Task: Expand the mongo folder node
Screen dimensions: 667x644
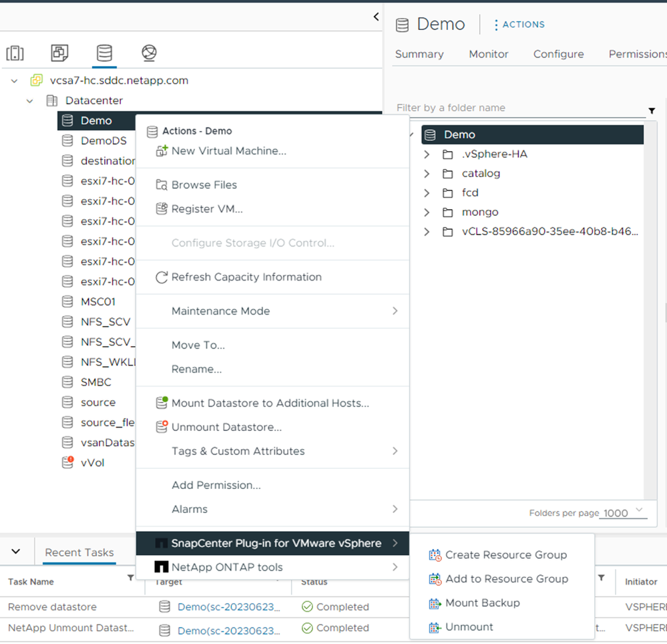Action: tap(427, 212)
